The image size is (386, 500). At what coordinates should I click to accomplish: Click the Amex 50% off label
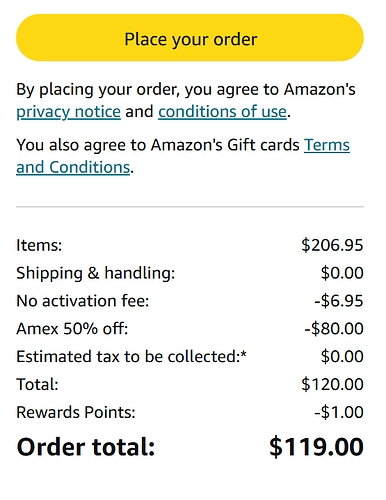coord(72,329)
